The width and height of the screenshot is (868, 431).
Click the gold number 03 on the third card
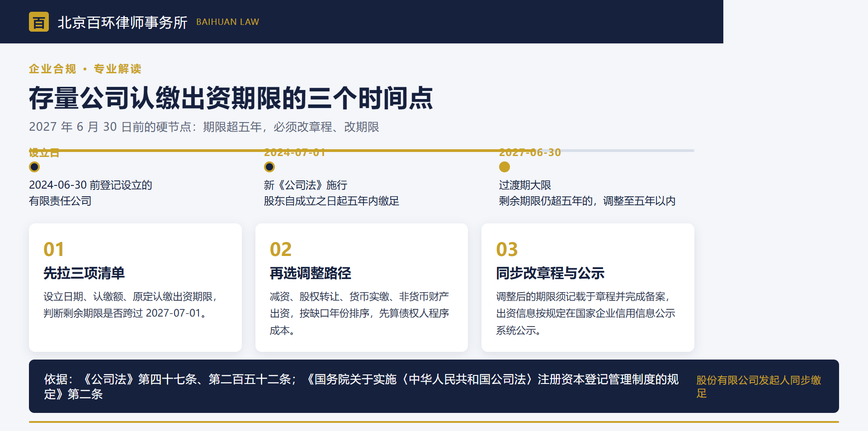[x=507, y=249]
